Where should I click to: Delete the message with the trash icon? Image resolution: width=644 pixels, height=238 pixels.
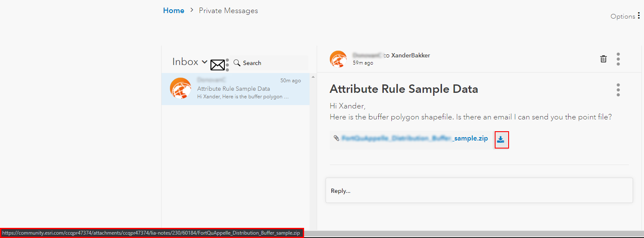pos(604,59)
